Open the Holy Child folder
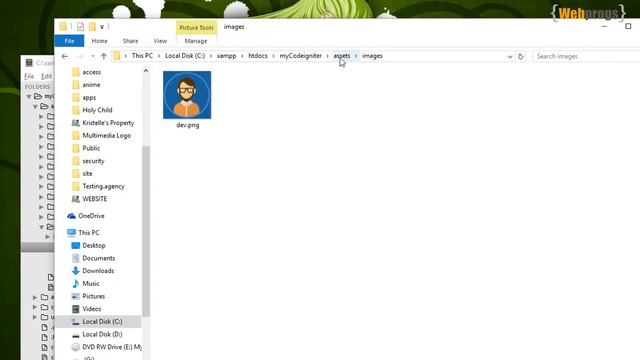Viewport: 640px width, 360px height. (x=97, y=110)
